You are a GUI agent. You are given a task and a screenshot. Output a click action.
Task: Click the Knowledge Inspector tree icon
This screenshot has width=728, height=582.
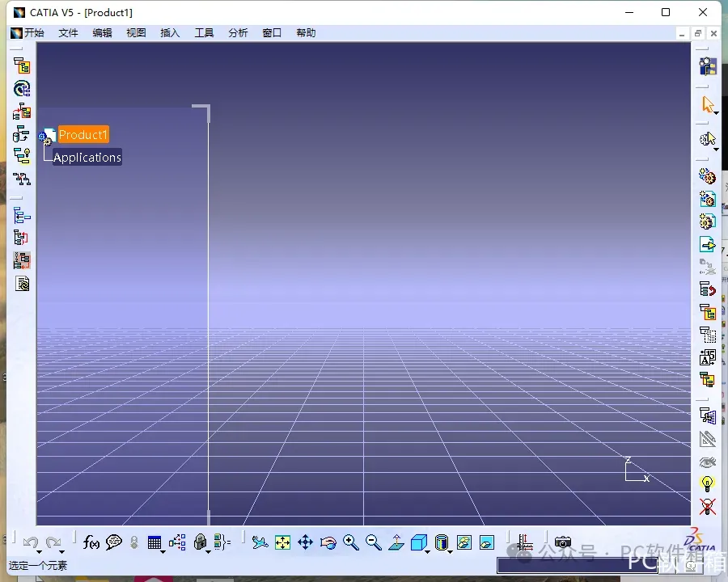(177, 542)
